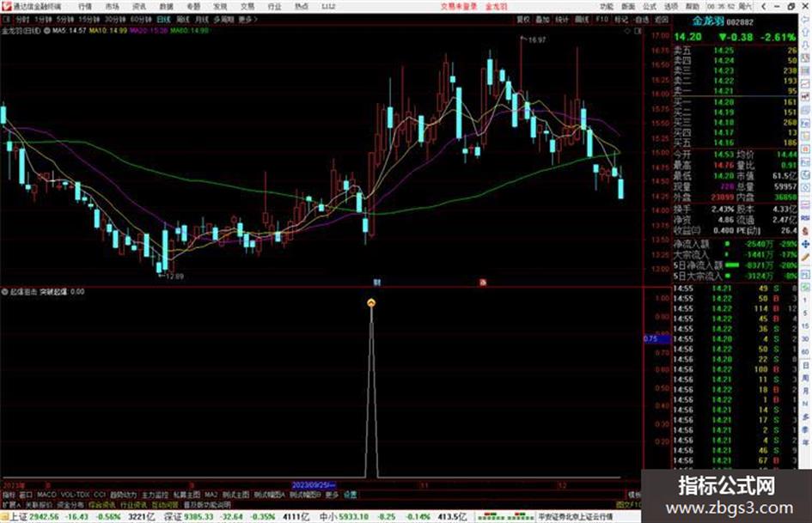
Task: Switch sub-chart to CCI indicator
Action: coord(100,495)
